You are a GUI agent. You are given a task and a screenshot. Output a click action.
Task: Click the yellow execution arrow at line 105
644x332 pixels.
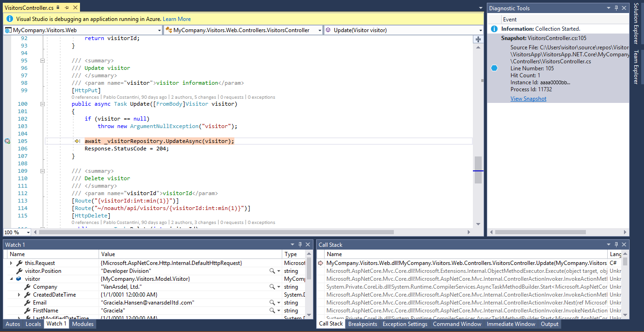77,141
